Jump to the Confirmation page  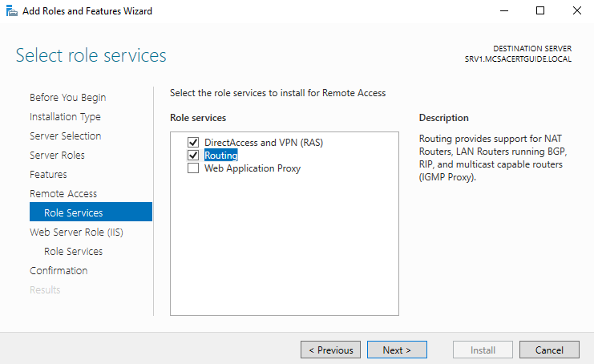click(59, 271)
